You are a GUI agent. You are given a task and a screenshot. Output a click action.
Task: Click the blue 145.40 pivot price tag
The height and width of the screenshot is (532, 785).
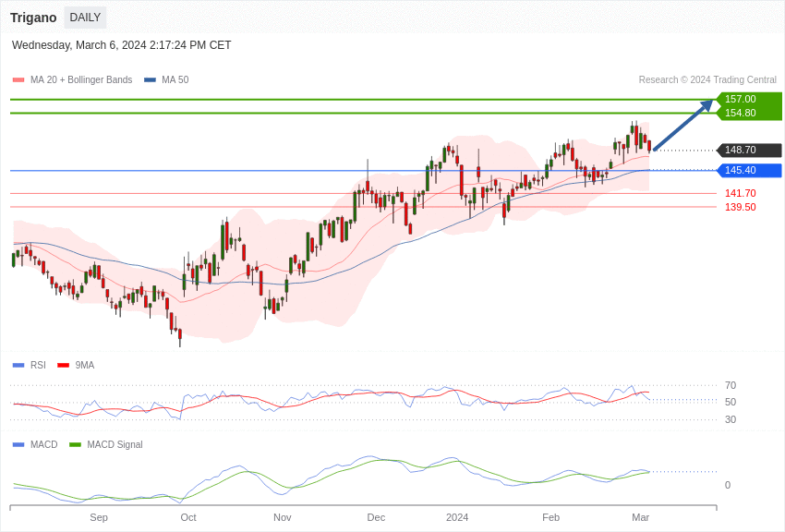click(748, 170)
